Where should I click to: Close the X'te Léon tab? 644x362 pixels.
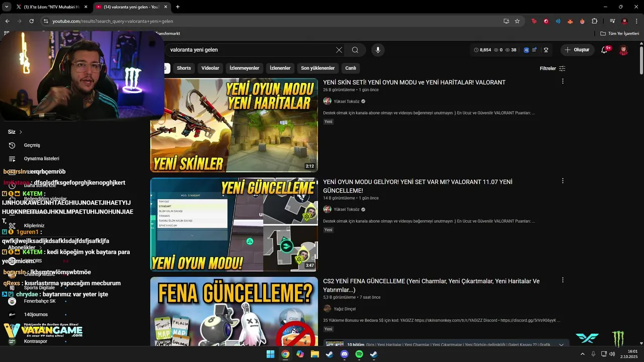[86, 7]
